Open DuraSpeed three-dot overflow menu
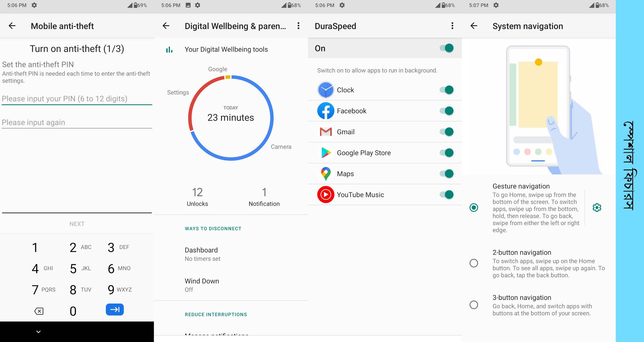The height and width of the screenshot is (342, 644). [452, 26]
